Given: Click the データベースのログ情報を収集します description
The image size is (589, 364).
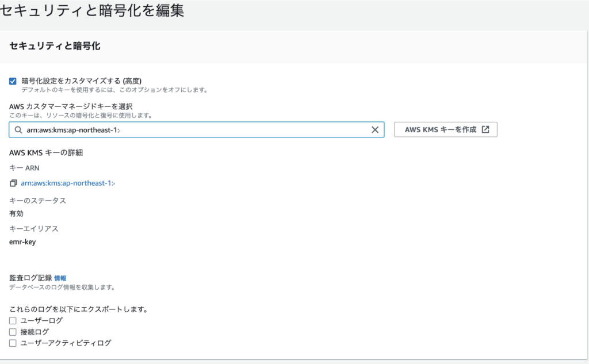Looking at the screenshot, I should [x=62, y=288].
